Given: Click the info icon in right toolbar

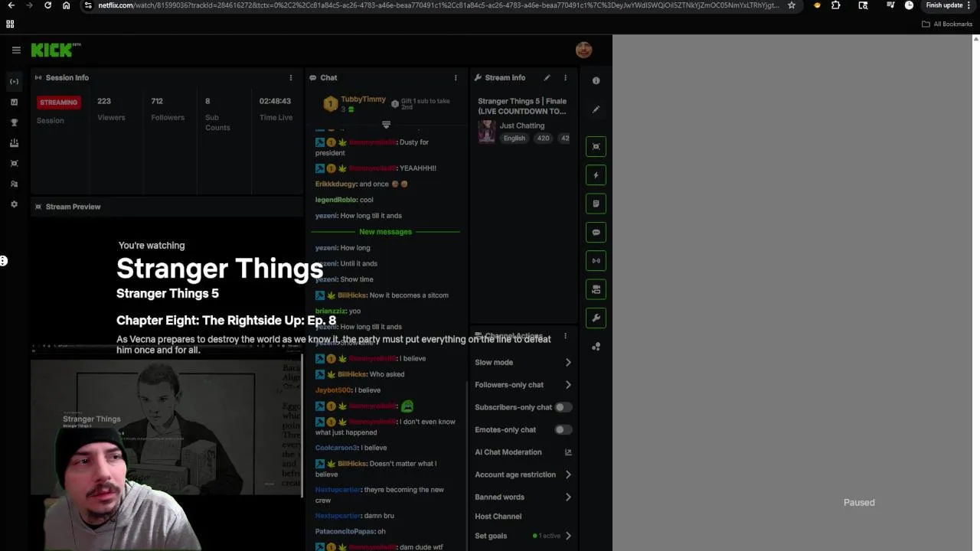Looking at the screenshot, I should coord(596,80).
